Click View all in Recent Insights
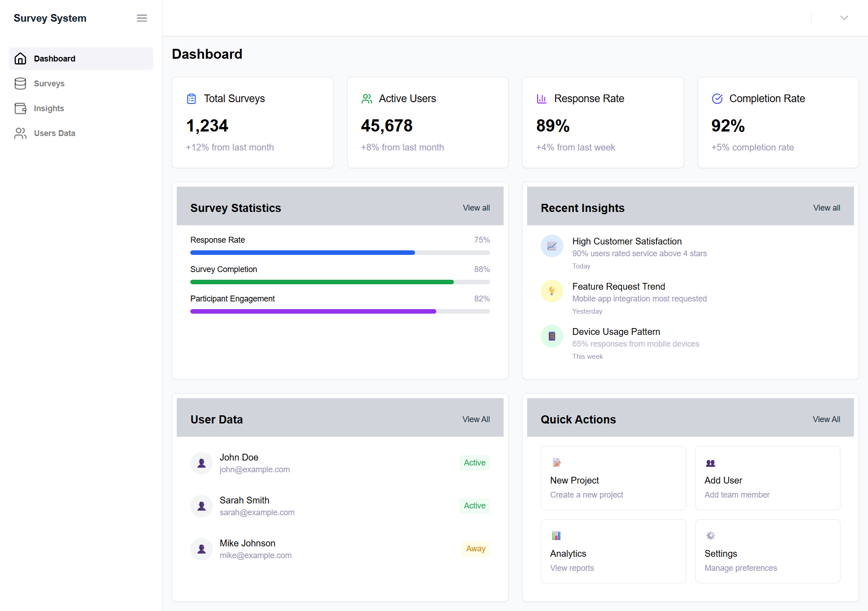 tap(826, 208)
